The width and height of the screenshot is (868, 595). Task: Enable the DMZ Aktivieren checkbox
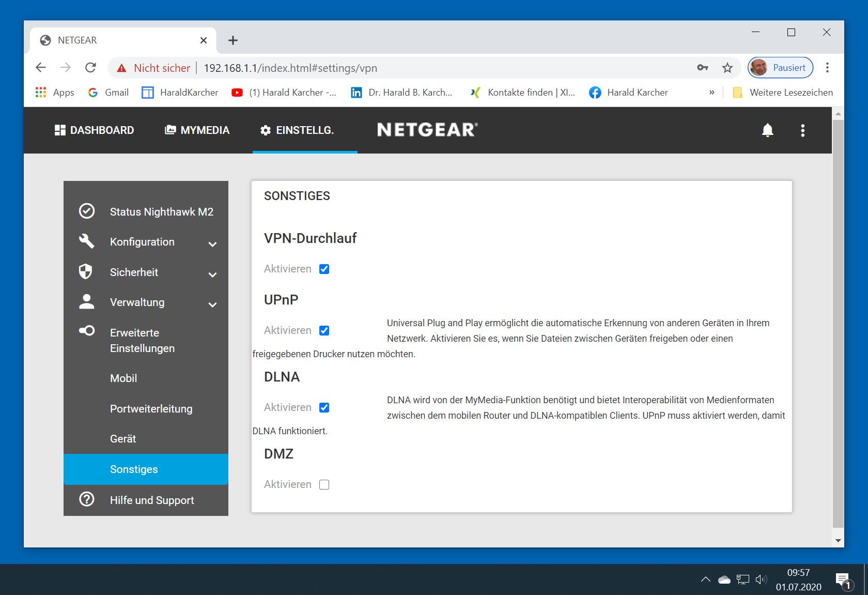click(324, 484)
